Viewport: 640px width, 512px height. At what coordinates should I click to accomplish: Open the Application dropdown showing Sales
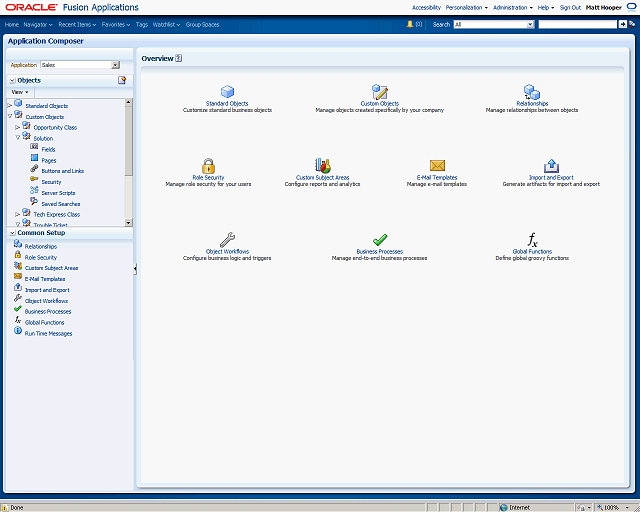tap(80, 65)
